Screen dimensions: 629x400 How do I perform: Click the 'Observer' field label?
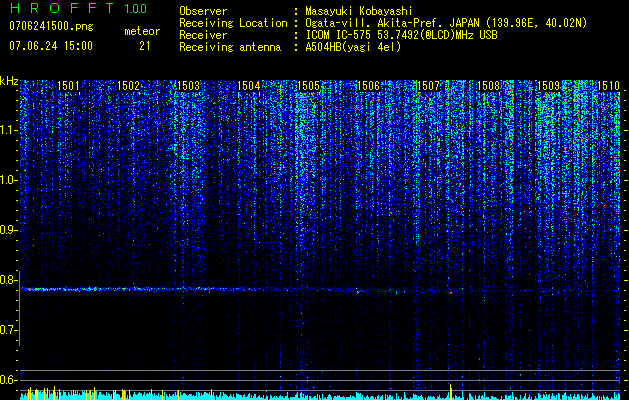(x=203, y=11)
